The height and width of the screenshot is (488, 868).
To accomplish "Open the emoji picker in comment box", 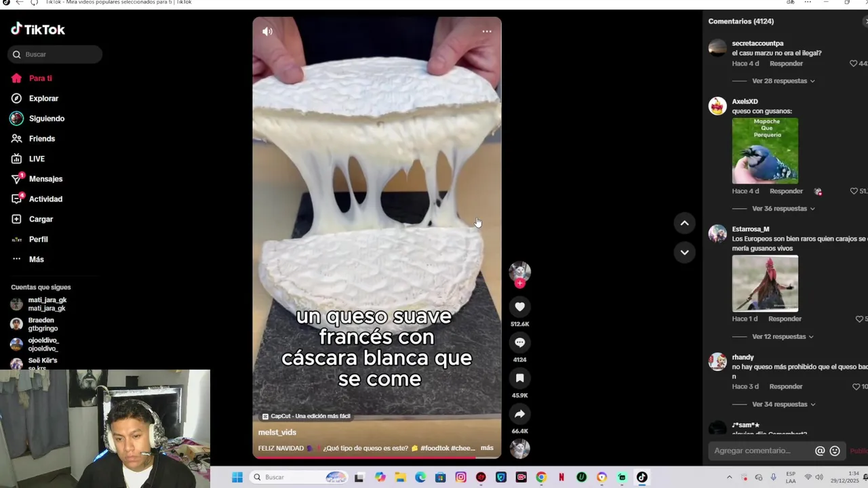I will (x=835, y=451).
